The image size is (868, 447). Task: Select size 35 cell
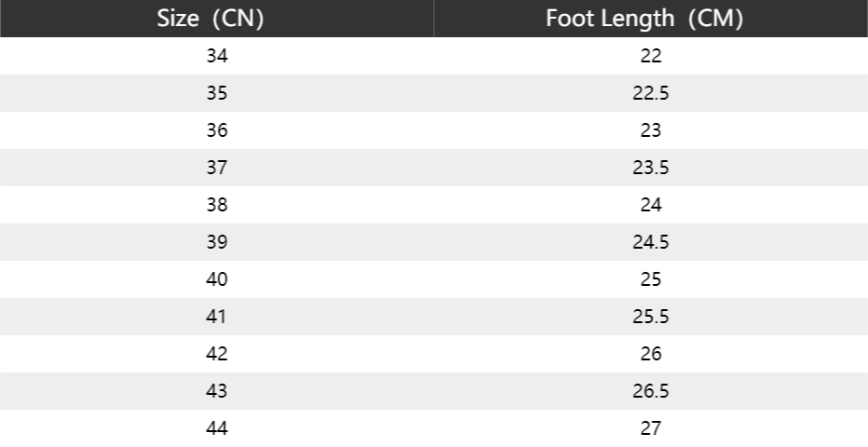217,93
